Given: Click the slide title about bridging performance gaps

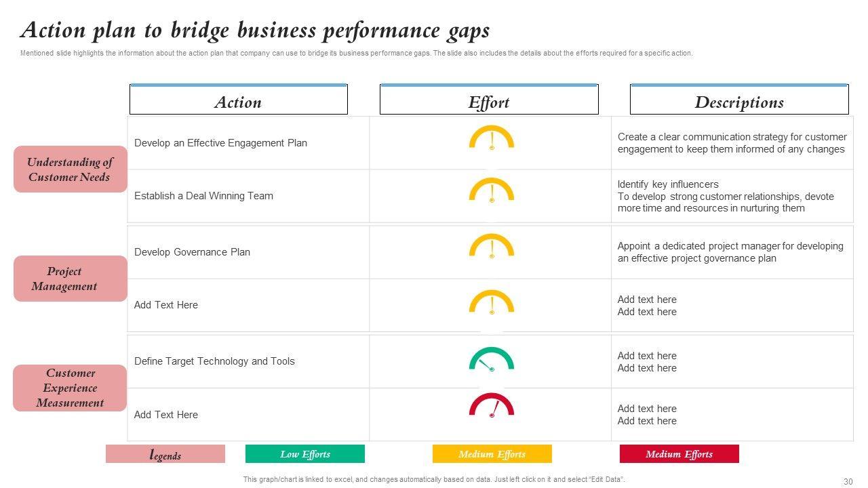Looking at the screenshot, I should click(x=255, y=30).
